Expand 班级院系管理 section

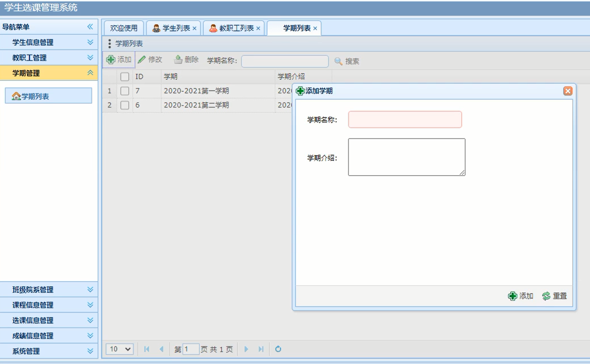[90, 290]
